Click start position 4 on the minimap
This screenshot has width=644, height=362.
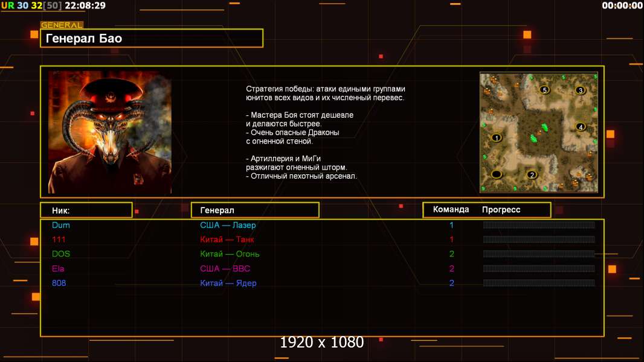point(581,127)
